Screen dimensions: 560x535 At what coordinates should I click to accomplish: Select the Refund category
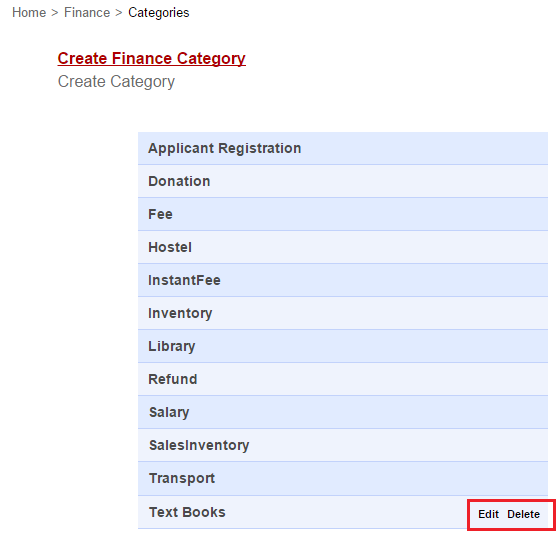pos(343,379)
